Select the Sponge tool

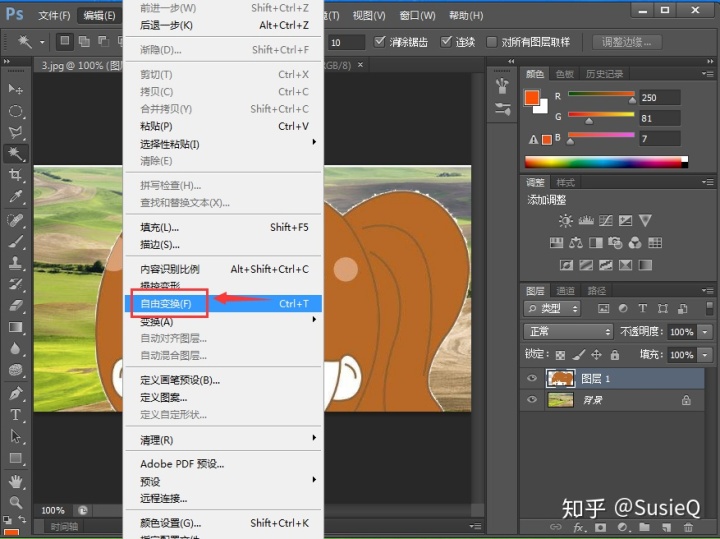pyautogui.click(x=15, y=370)
